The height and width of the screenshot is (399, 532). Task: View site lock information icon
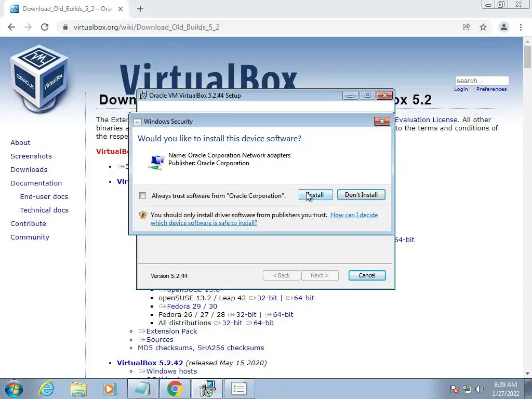pyautogui.click(x=65, y=27)
